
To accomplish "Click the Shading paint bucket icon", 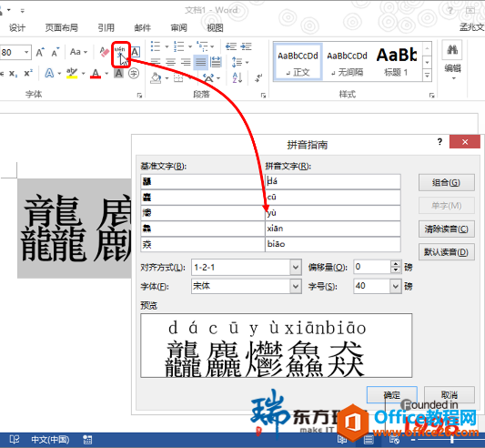I will pos(156,78).
